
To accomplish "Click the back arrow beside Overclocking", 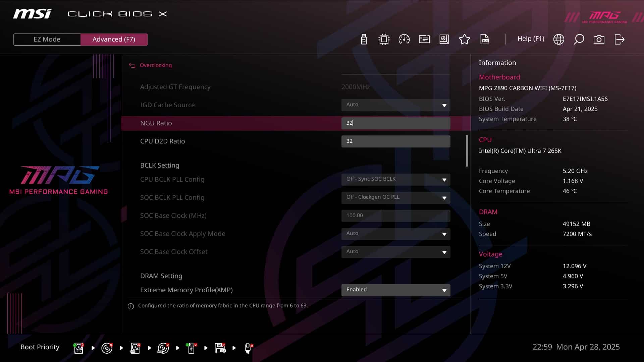I will [x=132, y=65].
